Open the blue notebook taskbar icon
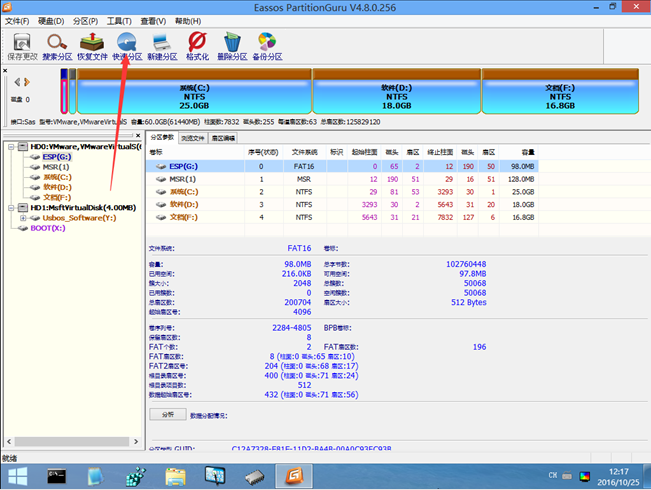 tap(95, 476)
